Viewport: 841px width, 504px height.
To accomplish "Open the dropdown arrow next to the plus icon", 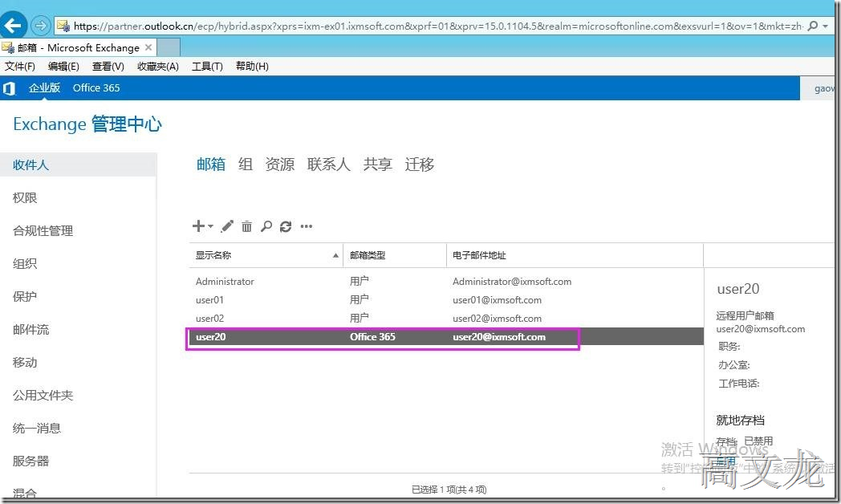I will 210,226.
